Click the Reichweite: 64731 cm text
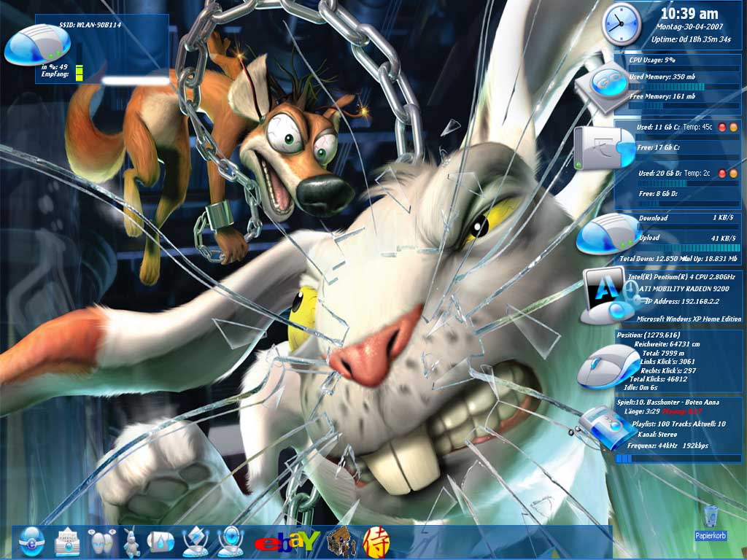Image resolution: width=747 pixels, height=560 pixels. [x=667, y=344]
